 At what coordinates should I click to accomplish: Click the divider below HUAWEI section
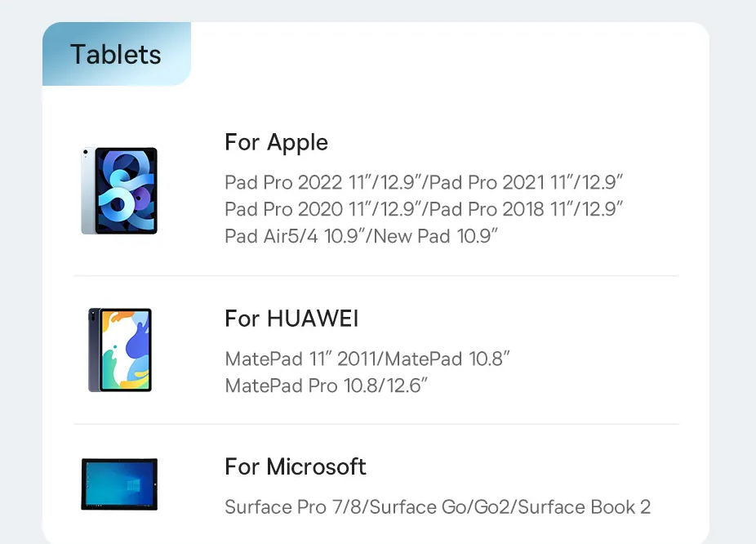(376, 424)
